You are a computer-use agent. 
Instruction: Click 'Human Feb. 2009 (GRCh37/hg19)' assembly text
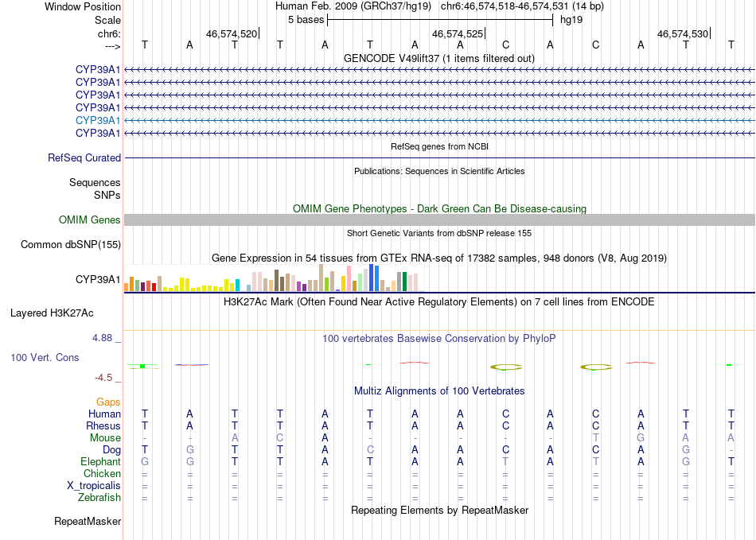(353, 6)
